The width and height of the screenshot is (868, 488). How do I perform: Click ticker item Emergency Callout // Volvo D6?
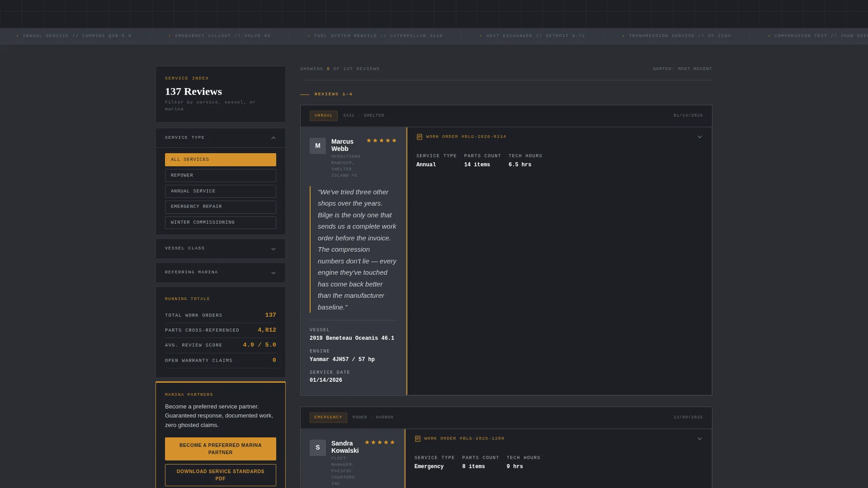coord(220,36)
